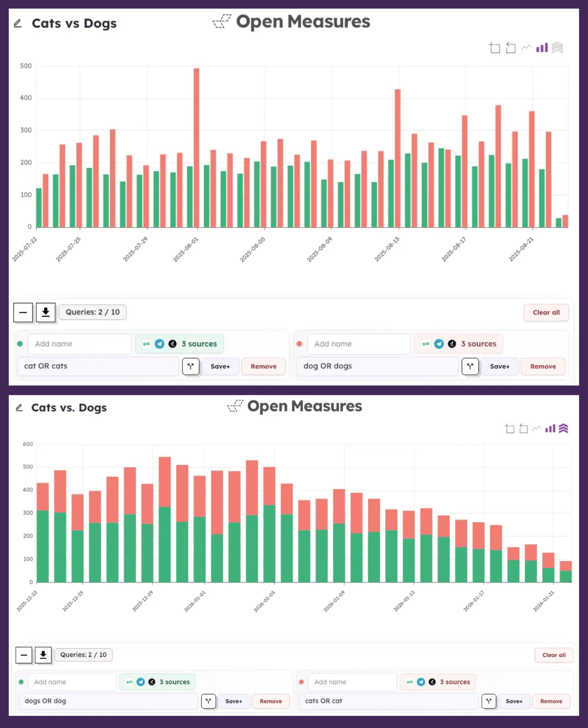Screen dimensions: 588x728
Task: Click the Telegram source icon for the cat query
Action: coord(160,344)
